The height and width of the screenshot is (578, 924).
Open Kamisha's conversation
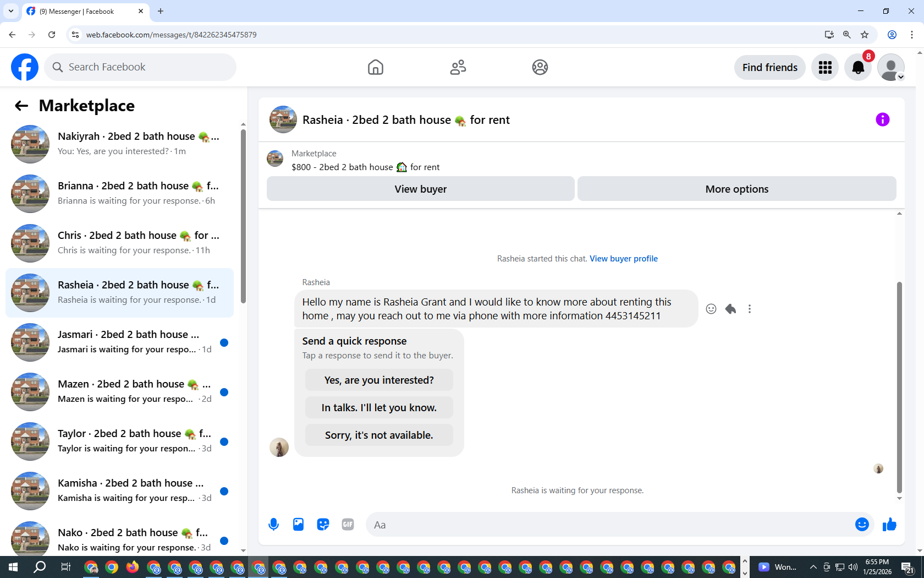point(120,491)
